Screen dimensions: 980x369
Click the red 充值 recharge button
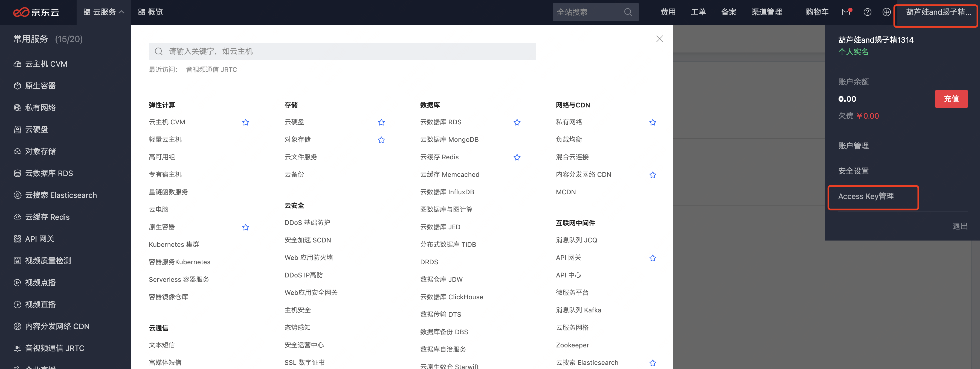point(951,99)
